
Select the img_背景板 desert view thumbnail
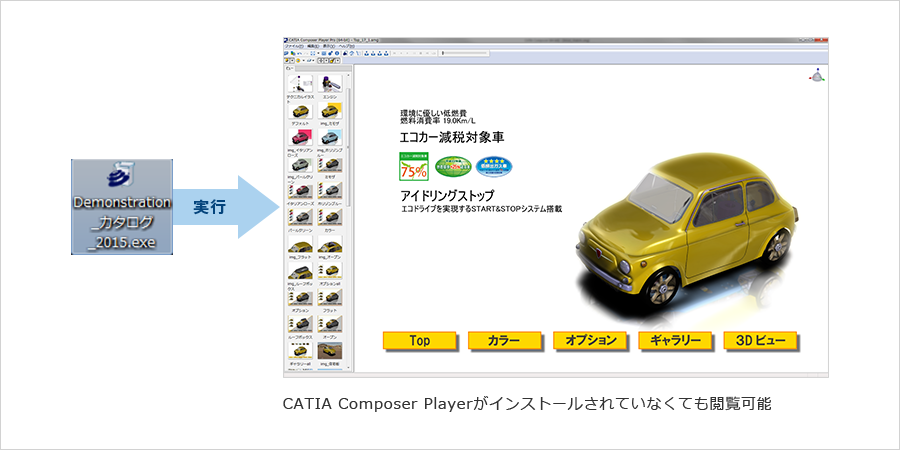tap(330, 350)
